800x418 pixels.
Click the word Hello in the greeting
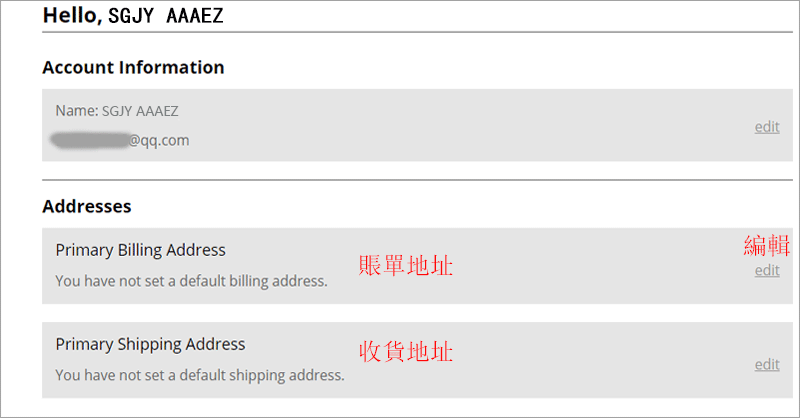click(x=71, y=15)
